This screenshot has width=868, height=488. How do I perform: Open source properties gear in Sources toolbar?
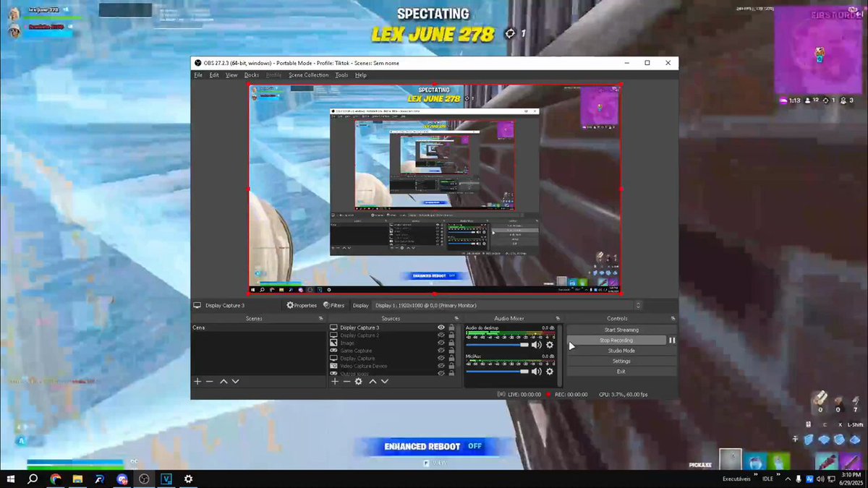pyautogui.click(x=358, y=381)
